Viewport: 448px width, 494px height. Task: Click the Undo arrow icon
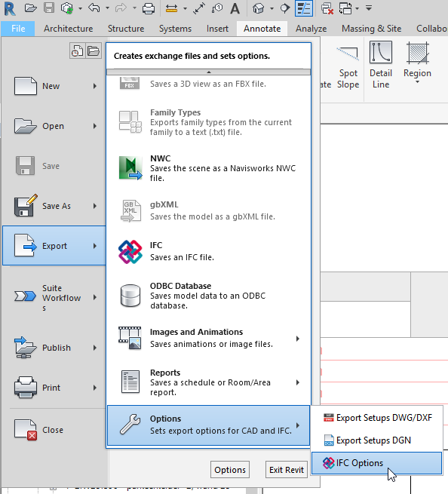pyautogui.click(x=94, y=8)
